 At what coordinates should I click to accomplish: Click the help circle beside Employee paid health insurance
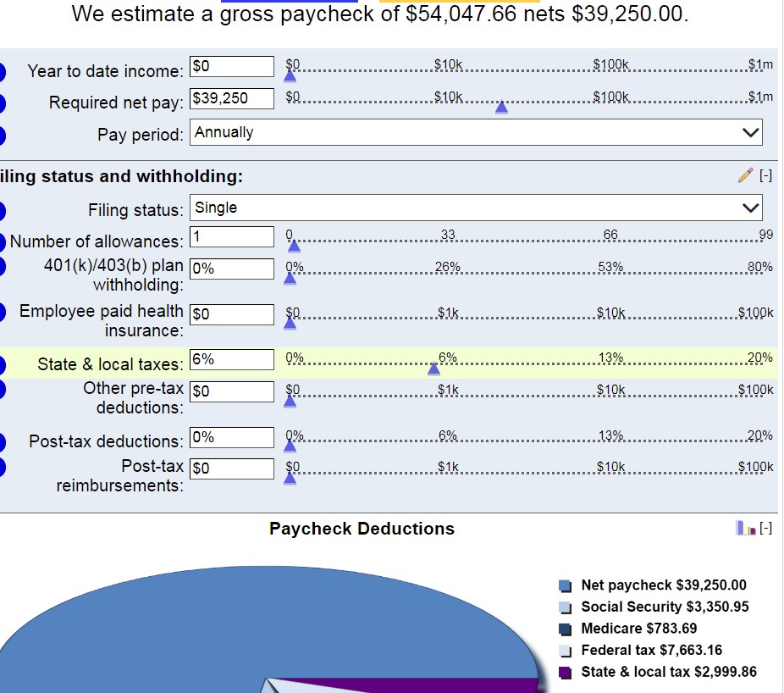click(2, 312)
